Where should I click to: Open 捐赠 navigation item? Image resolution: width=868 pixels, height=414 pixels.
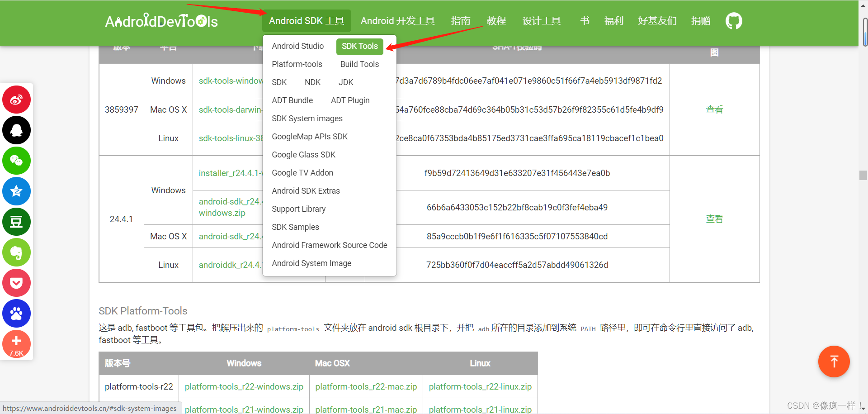click(701, 21)
